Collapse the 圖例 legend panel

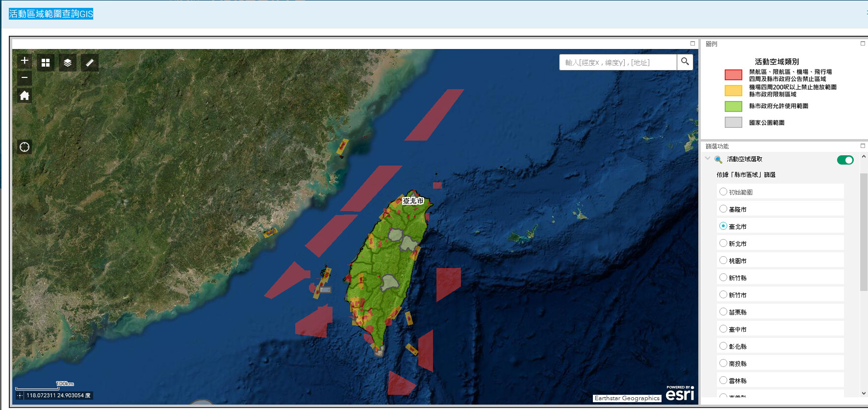pyautogui.click(x=863, y=44)
